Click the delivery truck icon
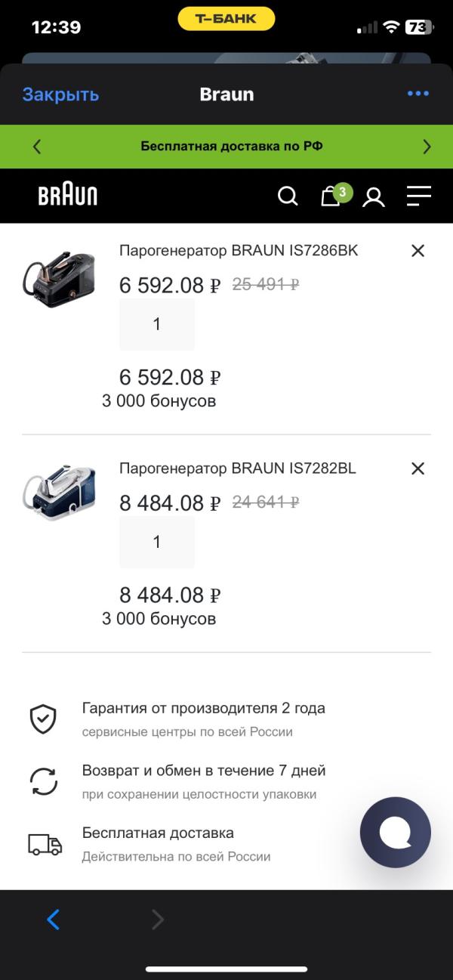 coord(43,844)
